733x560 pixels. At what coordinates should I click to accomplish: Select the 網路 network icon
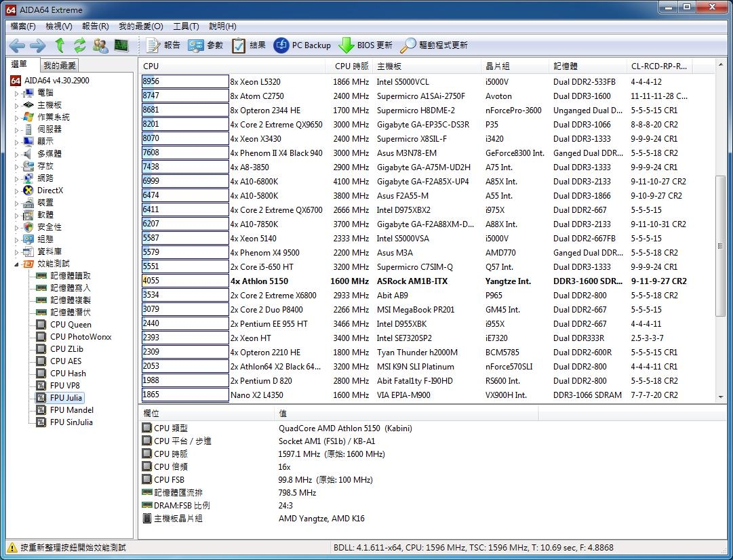pos(28,178)
